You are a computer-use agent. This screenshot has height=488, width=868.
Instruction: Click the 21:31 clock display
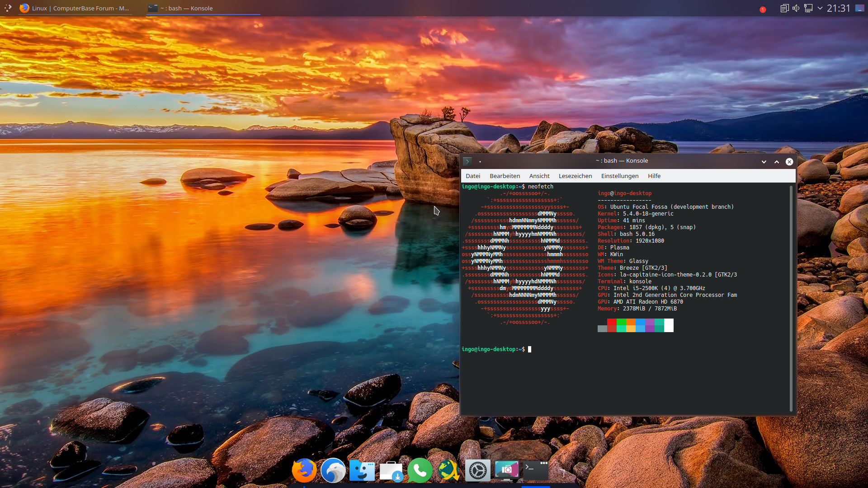point(838,8)
